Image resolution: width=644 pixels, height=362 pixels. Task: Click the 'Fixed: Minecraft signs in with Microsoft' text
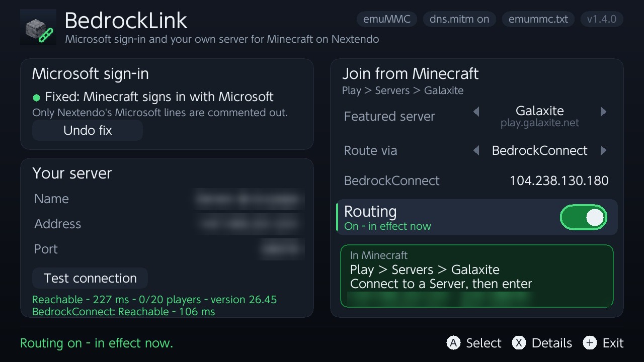click(x=159, y=97)
